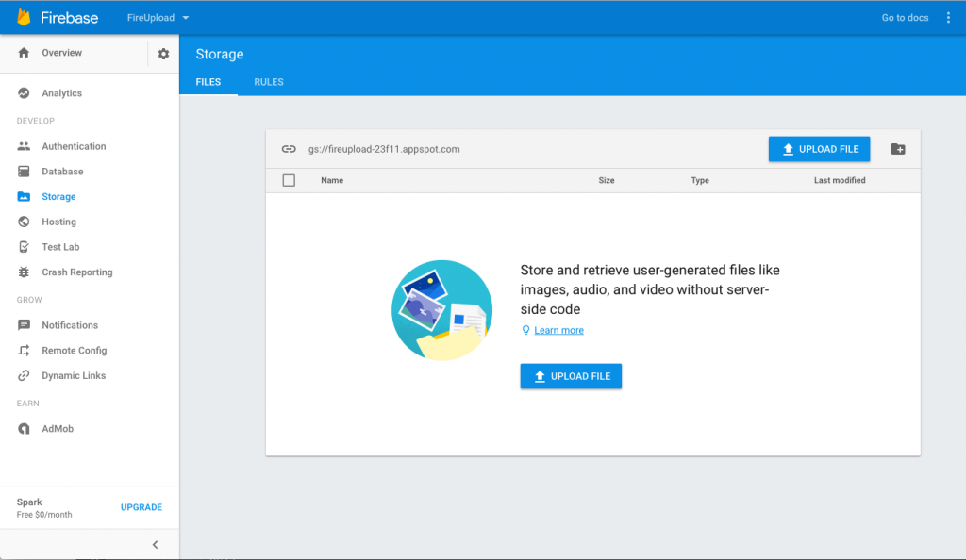This screenshot has height=560, width=966.
Task: Switch to the RULES tab
Action: click(269, 82)
